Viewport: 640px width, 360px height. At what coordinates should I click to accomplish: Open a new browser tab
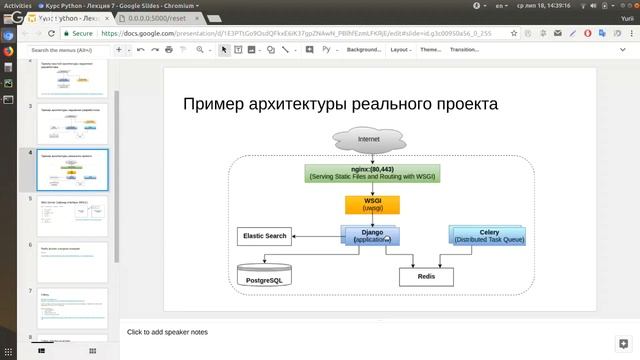pyautogui.click(x=214, y=18)
